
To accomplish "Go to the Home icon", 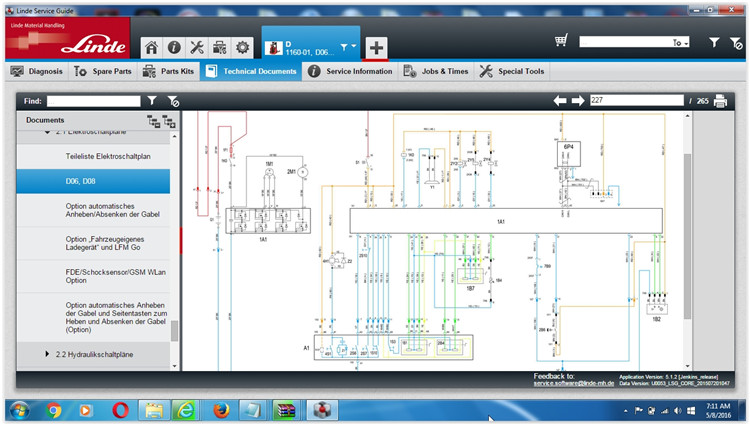I will 152,47.
